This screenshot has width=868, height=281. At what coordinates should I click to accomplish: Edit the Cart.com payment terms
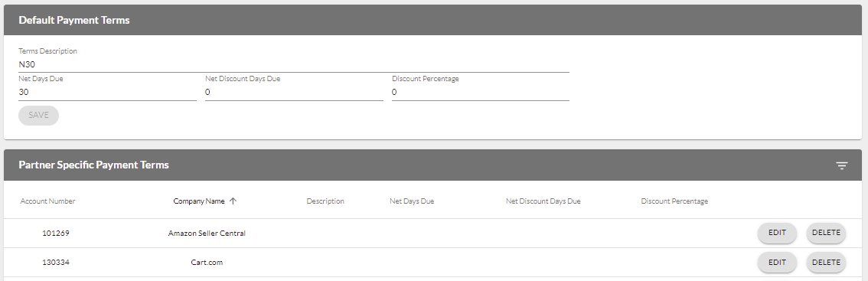(x=777, y=262)
